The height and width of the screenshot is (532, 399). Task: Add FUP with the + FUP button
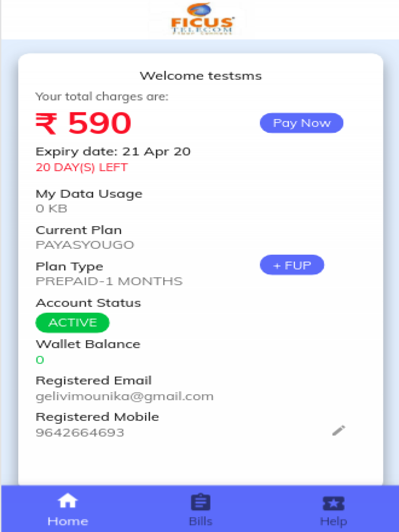292,265
